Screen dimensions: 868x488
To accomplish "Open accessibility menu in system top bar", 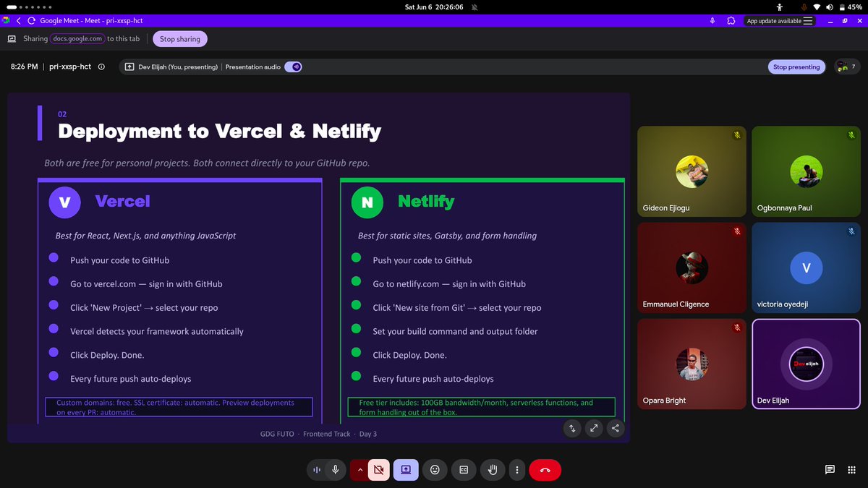I will point(780,7).
